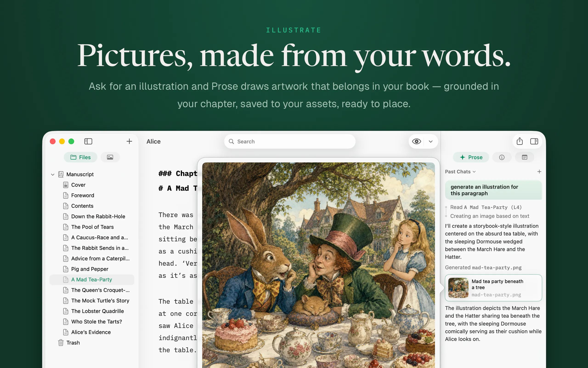Switch to the Prose assistant tab
Screen dimensions: 588x368
pyautogui.click(x=471, y=157)
